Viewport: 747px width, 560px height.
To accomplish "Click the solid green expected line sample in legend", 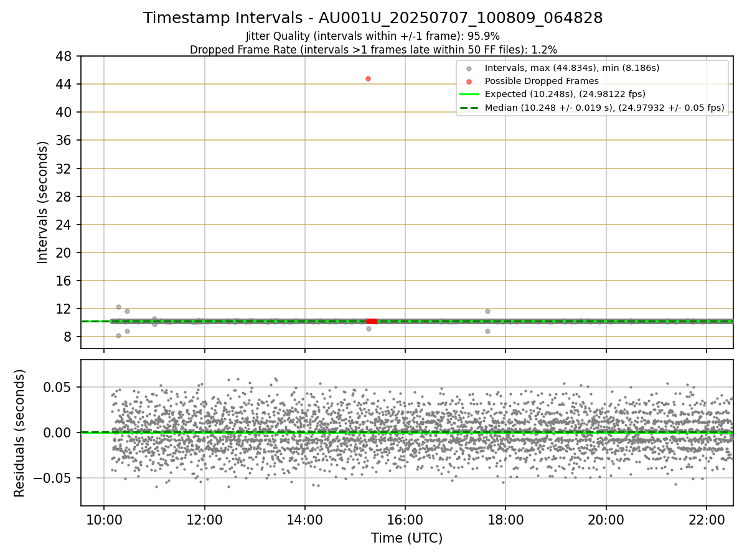I will pyautogui.click(x=469, y=95).
